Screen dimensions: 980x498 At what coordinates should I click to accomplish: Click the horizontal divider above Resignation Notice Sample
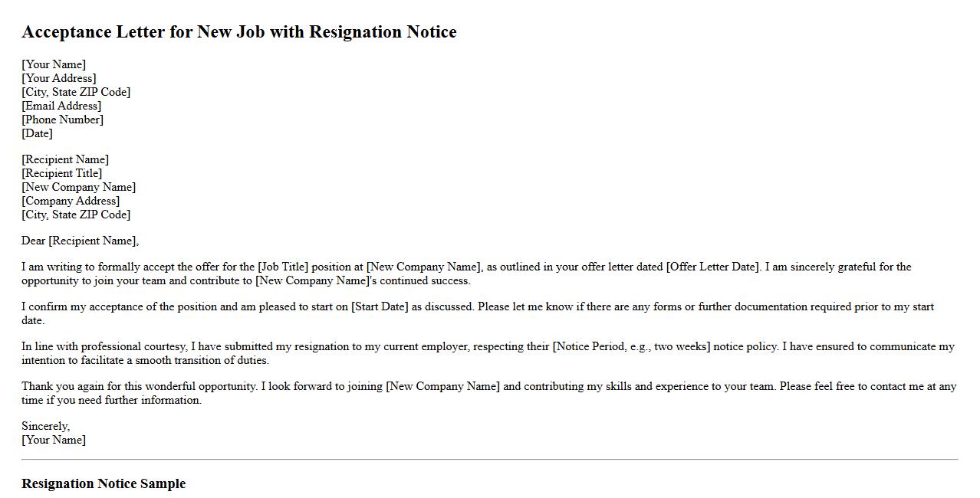point(489,460)
